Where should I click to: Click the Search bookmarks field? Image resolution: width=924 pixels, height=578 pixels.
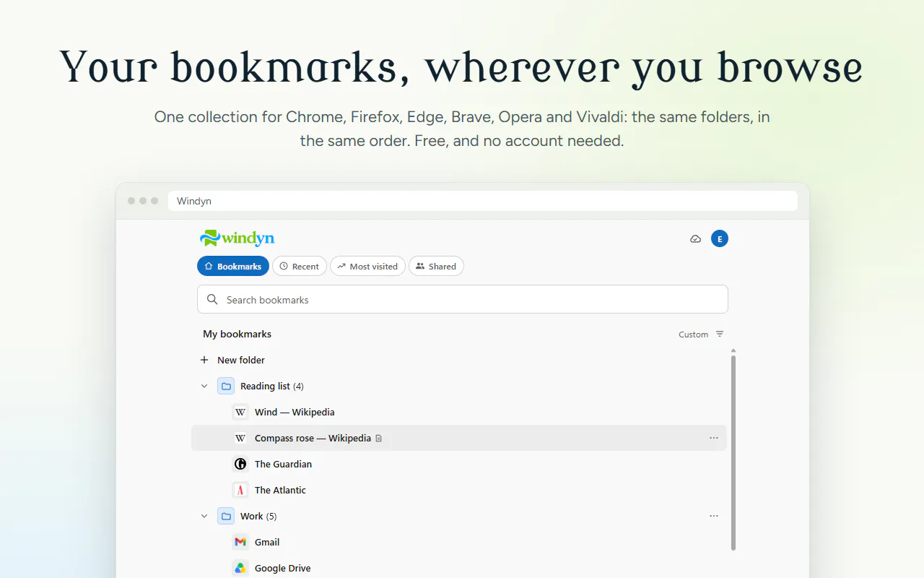[463, 299]
